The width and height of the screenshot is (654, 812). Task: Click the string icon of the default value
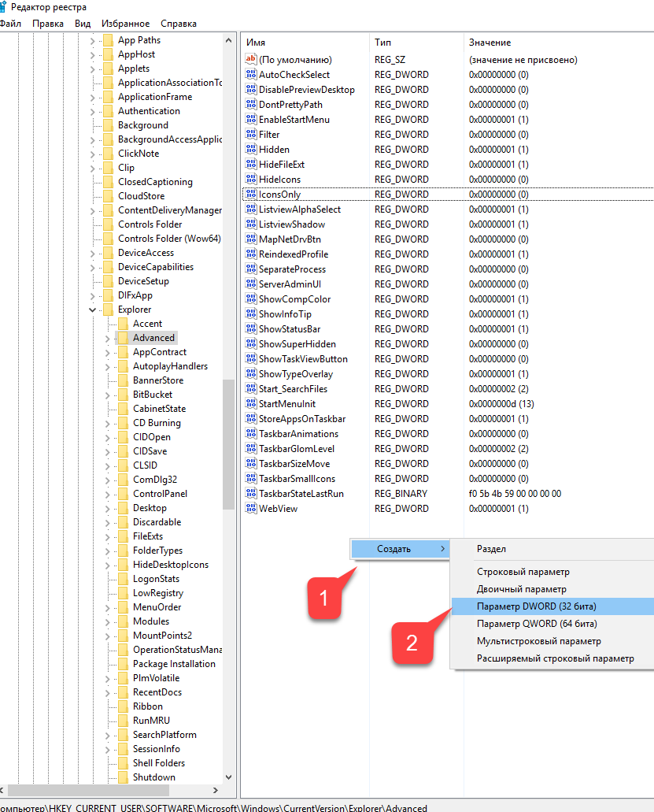coord(251,60)
